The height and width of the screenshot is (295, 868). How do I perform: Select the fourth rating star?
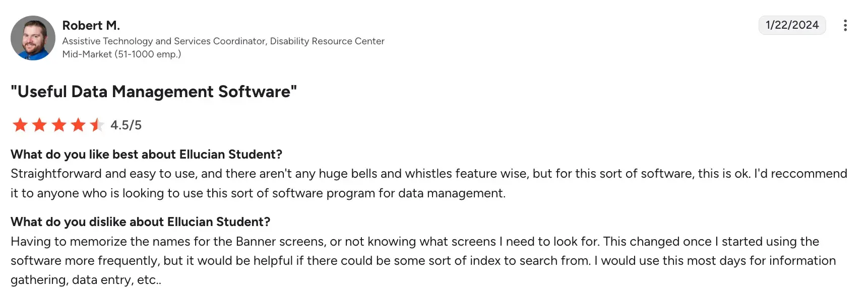(78, 125)
